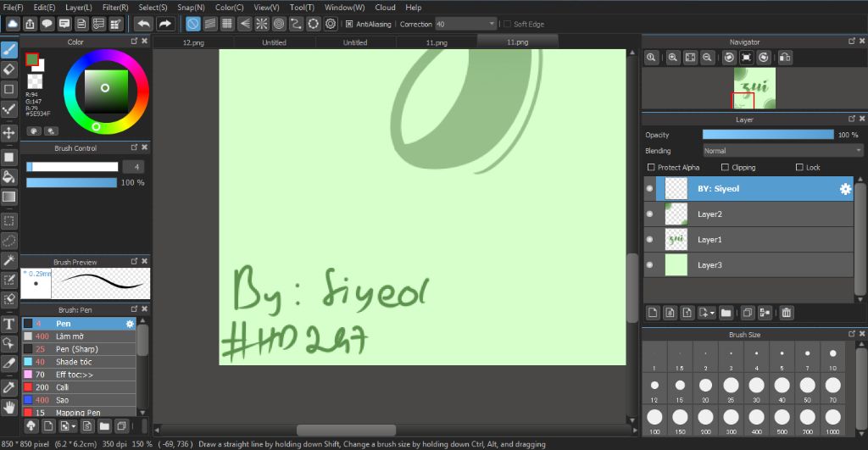Open BY: Siyeol layer settings gear
This screenshot has width=868, height=450.
pyautogui.click(x=845, y=189)
